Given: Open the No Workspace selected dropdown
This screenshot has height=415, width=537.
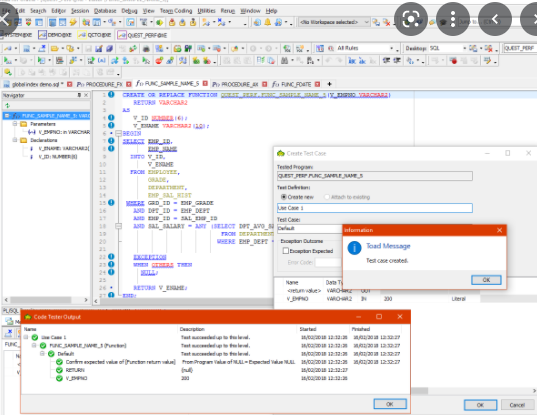Looking at the screenshot, I should 334,22.
